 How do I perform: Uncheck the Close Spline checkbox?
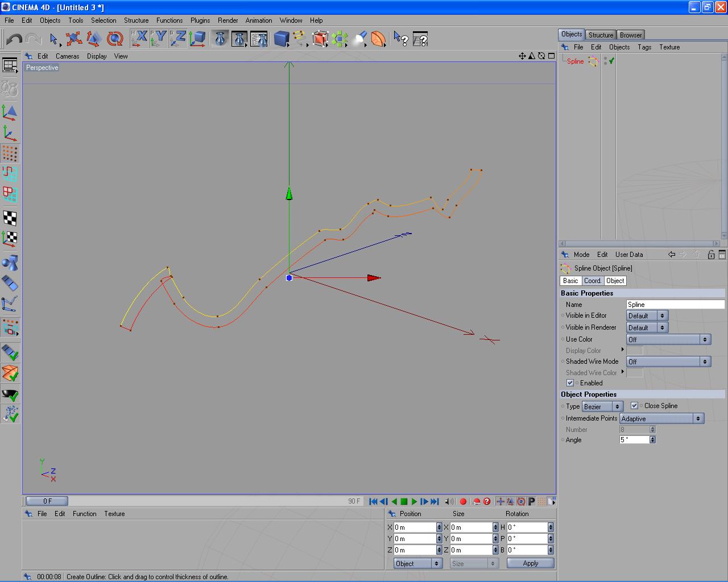[634, 406]
